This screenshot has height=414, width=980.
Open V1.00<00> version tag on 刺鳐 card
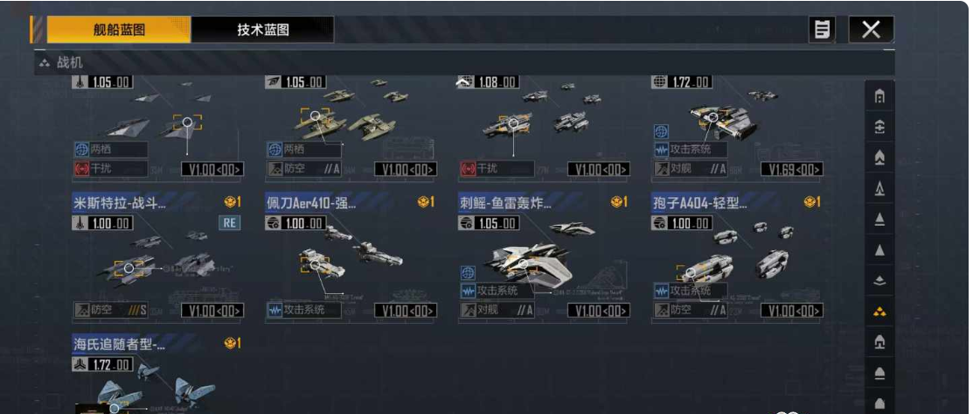(599, 310)
